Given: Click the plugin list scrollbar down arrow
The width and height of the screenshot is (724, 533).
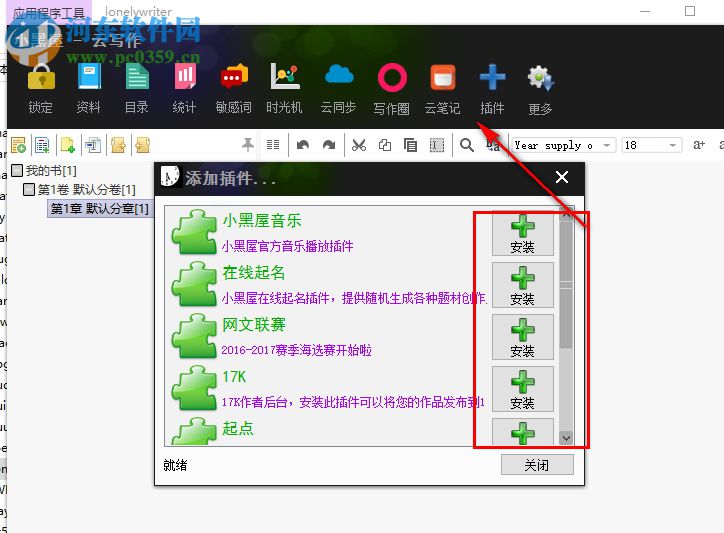Looking at the screenshot, I should pyautogui.click(x=566, y=437).
